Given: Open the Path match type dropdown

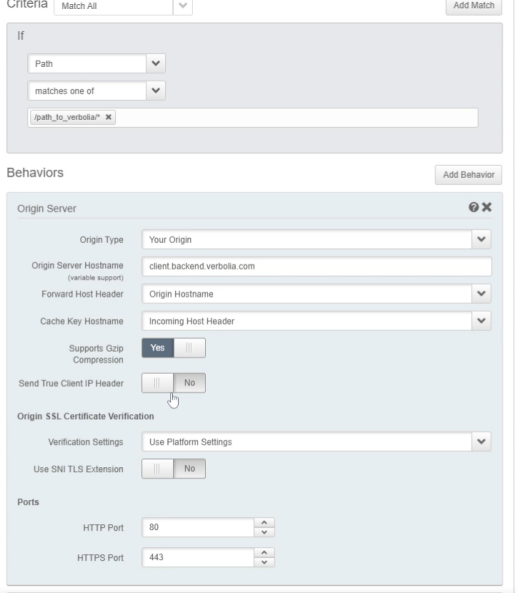Looking at the screenshot, I should (96, 64).
